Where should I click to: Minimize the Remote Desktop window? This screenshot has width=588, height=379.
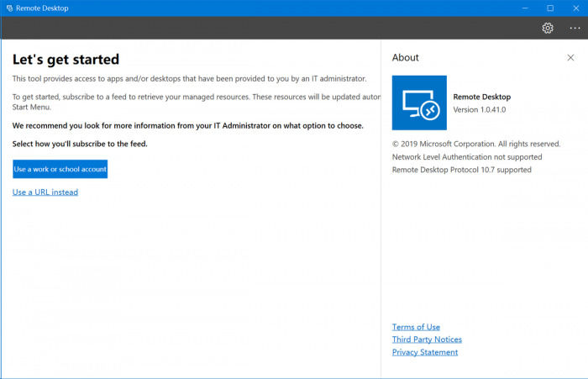coord(525,8)
